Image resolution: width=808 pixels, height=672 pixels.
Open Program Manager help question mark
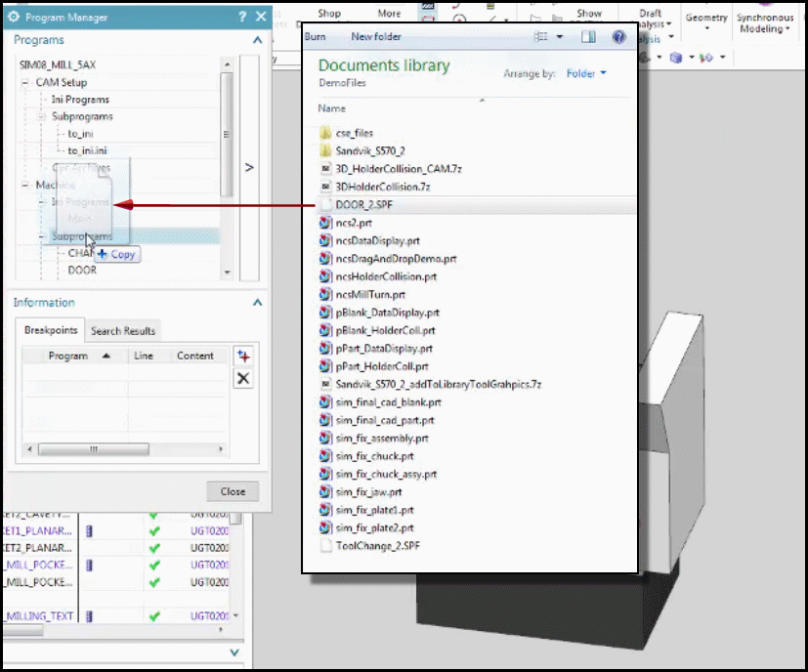(x=242, y=17)
